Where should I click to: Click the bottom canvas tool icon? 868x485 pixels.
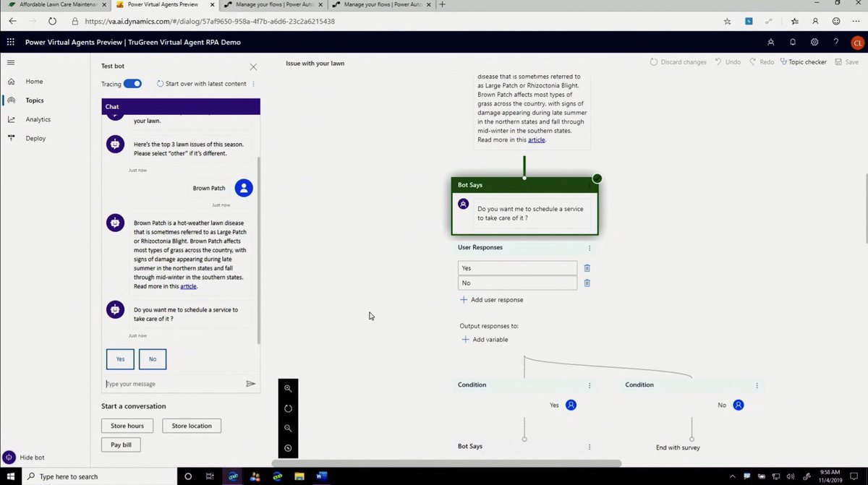click(288, 448)
